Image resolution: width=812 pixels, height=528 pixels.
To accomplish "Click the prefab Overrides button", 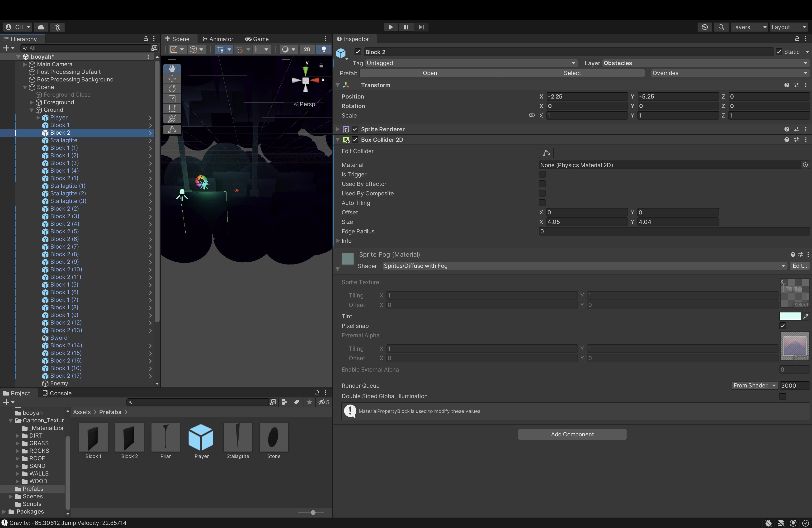I will 729,73.
